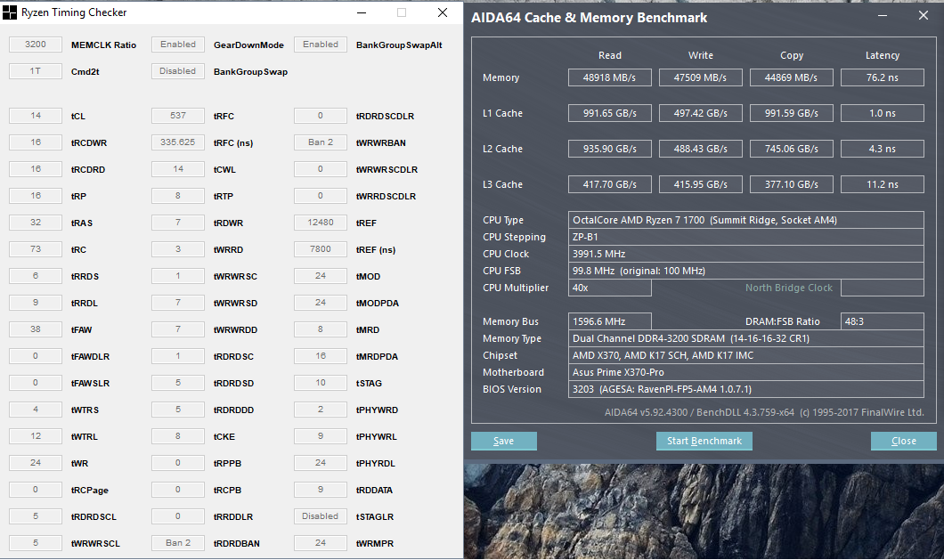Click the tREF value 12480
944x560 pixels.
[321, 223]
